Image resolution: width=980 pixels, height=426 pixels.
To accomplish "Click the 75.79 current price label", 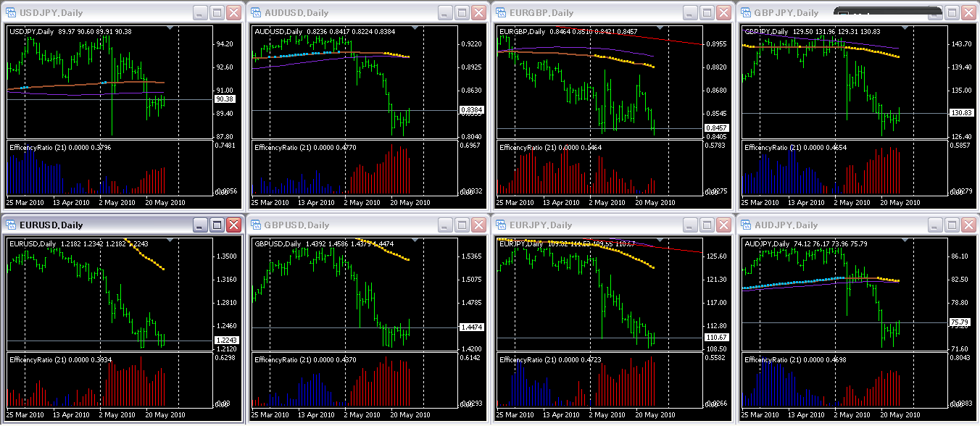I will pyautogui.click(x=959, y=322).
